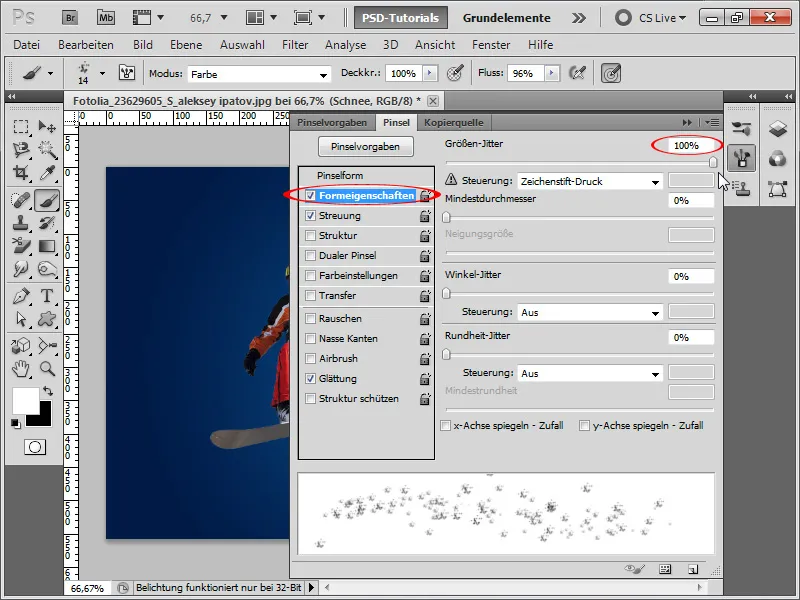Viewport: 800px width, 600px height.
Task: Open Größen-Jitter Steuerung Zeichenstift-Druck dropdown
Action: click(x=590, y=182)
